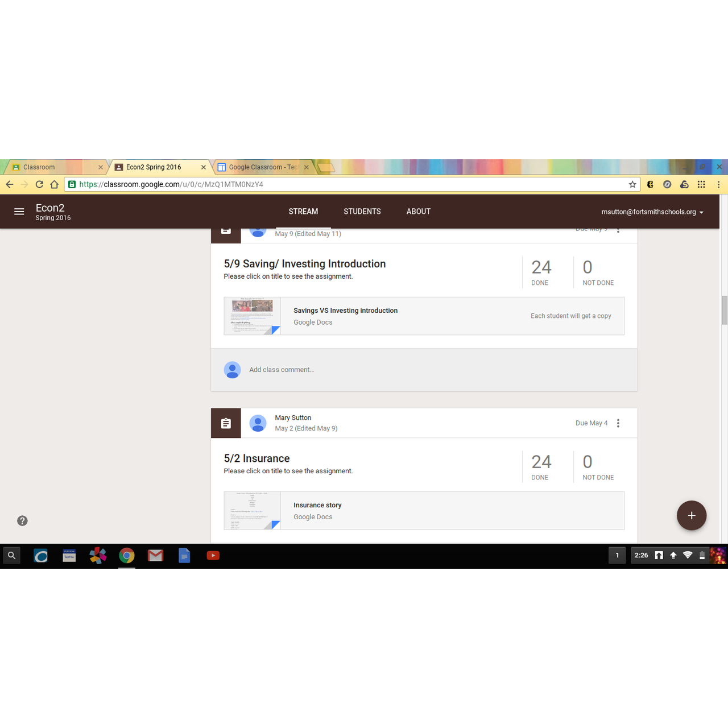Open the Chrome three-dot menu
728x728 pixels.
(718, 184)
